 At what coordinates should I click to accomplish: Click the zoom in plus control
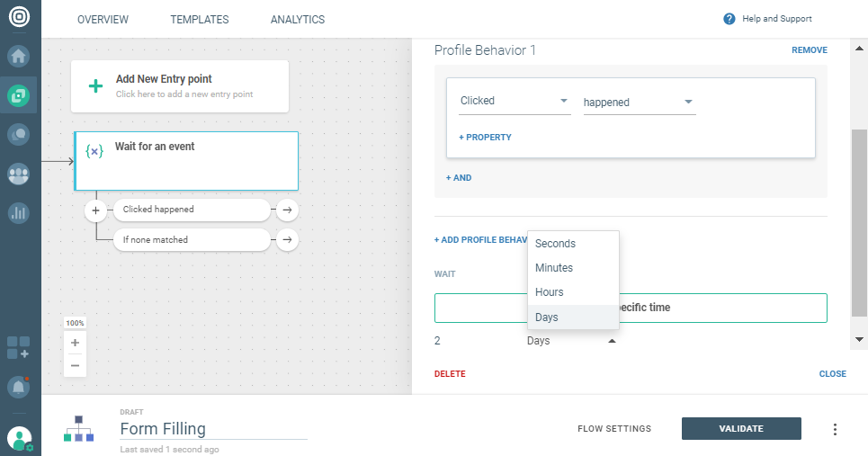75,343
